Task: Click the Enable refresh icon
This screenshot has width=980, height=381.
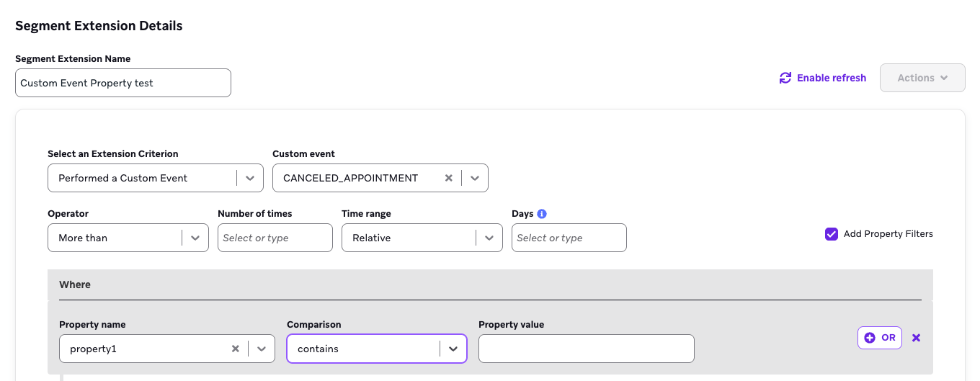Action: point(785,78)
